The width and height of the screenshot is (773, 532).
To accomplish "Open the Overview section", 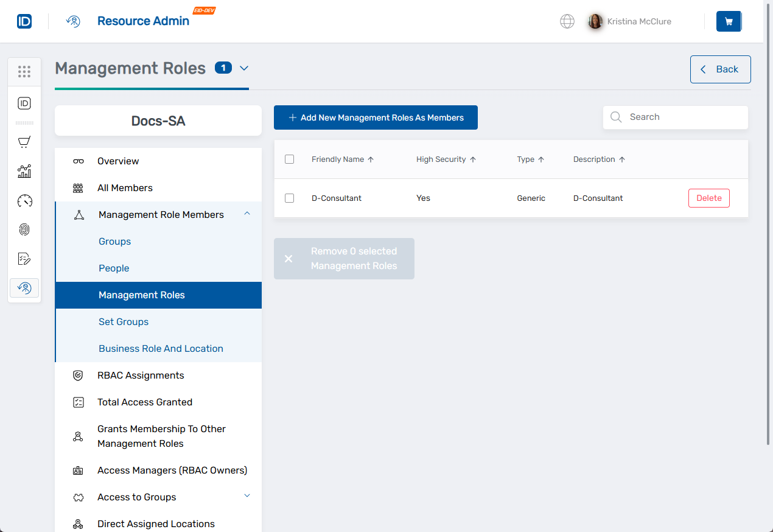I will coord(117,161).
